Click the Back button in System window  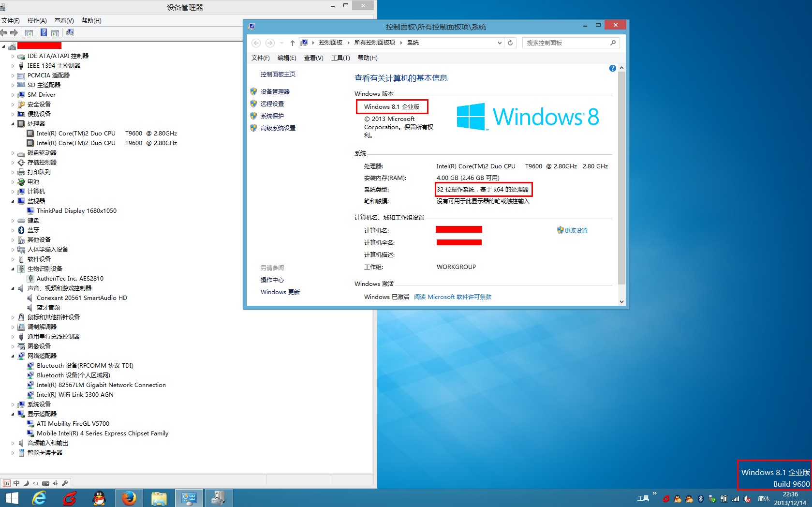(256, 43)
